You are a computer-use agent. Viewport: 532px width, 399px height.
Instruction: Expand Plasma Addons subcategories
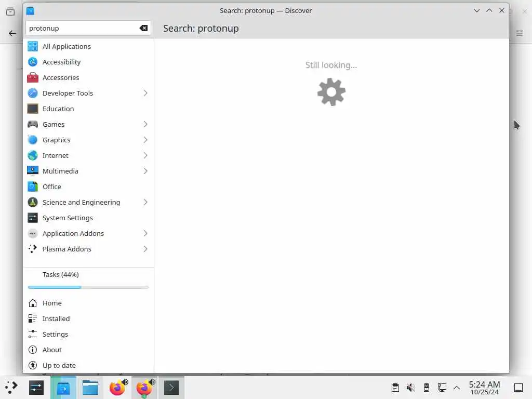coord(145,249)
